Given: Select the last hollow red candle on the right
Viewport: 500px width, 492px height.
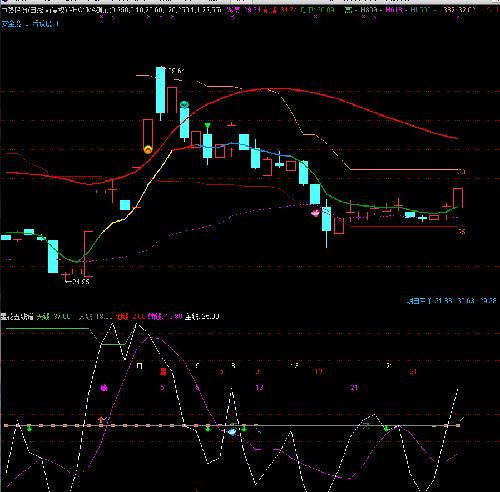Looking at the screenshot, I should click(458, 198).
